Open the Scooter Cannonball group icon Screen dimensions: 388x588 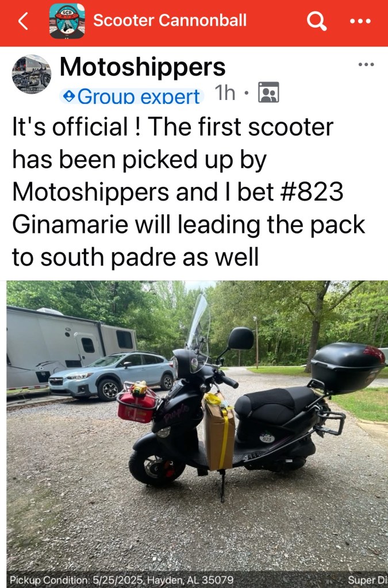pyautogui.click(x=67, y=21)
